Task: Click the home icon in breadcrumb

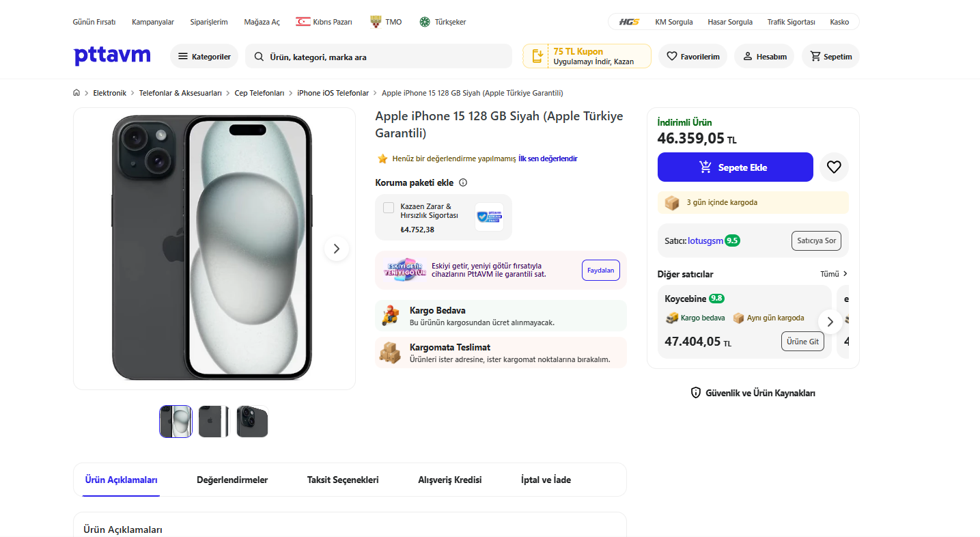Action: click(77, 93)
